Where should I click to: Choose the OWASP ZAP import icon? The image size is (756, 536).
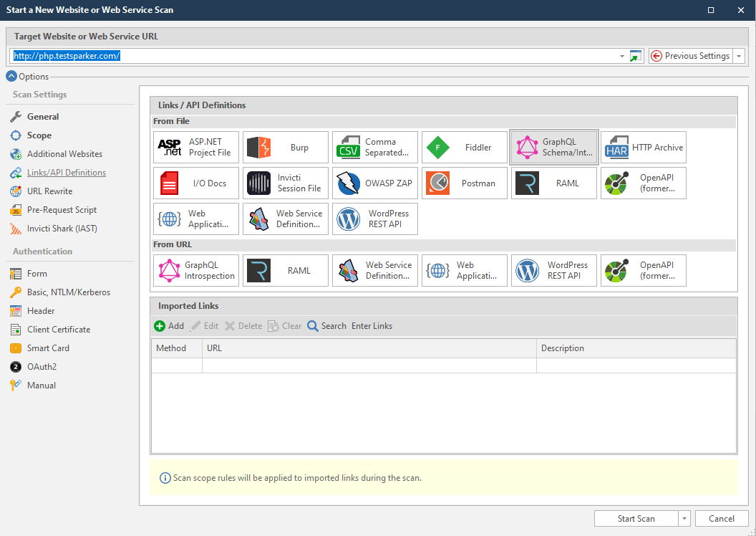(374, 183)
